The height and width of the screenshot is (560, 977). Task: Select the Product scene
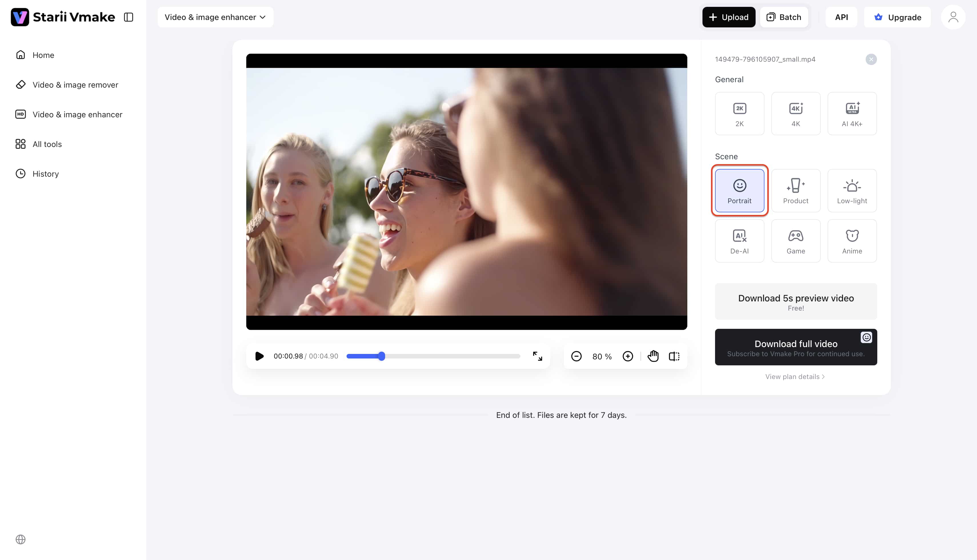pyautogui.click(x=795, y=190)
